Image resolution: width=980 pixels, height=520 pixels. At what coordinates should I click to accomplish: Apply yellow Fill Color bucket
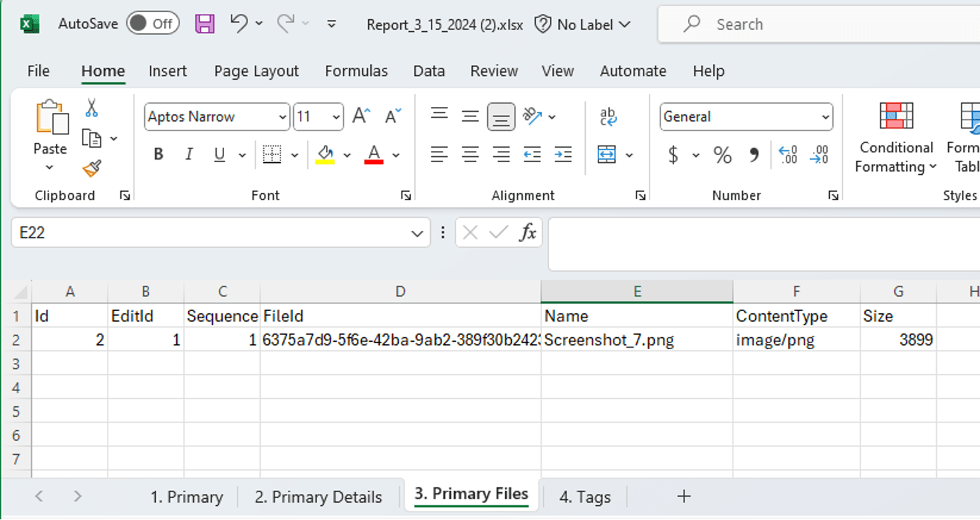point(325,155)
